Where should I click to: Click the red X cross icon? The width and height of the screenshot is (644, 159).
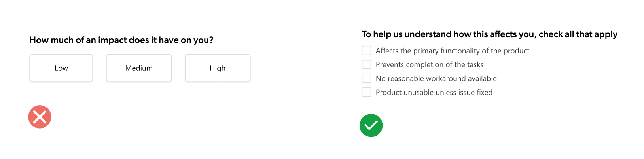(x=40, y=117)
